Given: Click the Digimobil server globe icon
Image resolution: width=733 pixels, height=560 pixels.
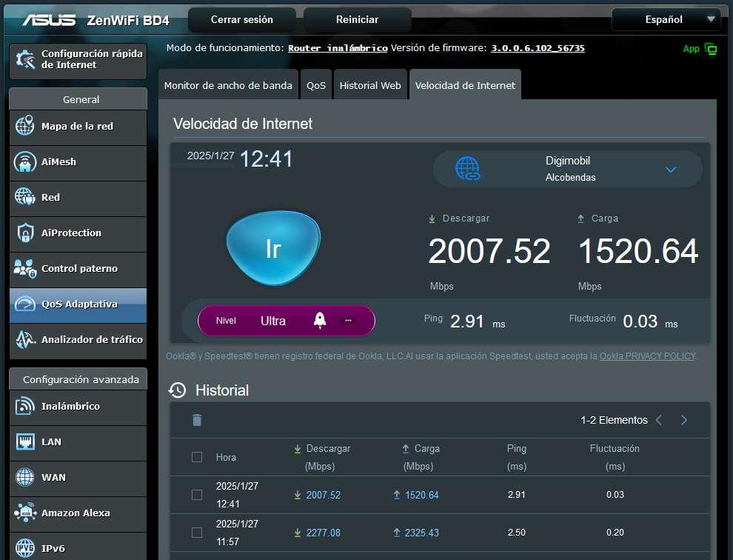Looking at the screenshot, I should (467, 168).
